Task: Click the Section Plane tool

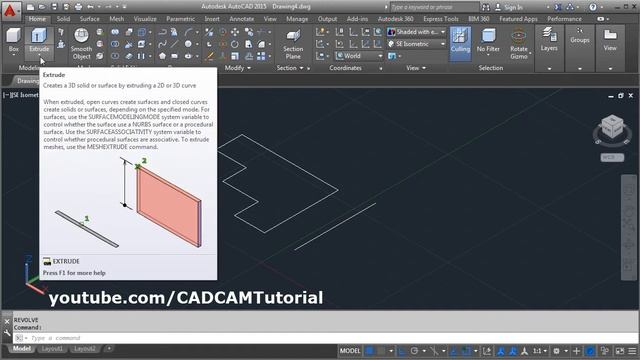Action: [x=293, y=44]
